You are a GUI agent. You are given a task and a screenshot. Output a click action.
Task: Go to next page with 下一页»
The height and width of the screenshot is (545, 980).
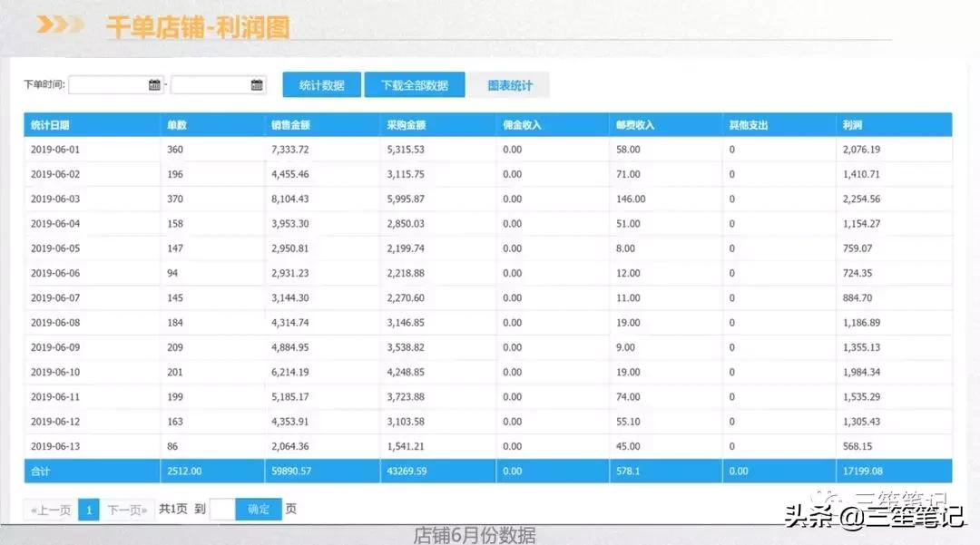point(127,509)
